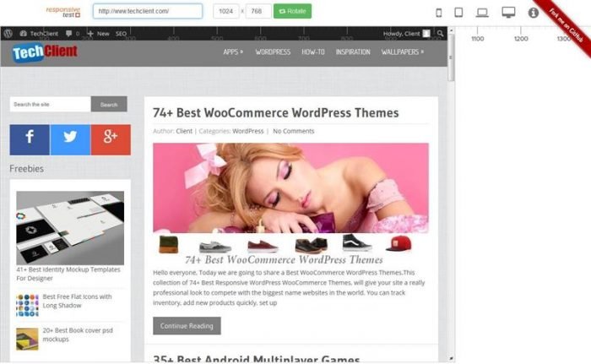Open 41+ Best Identity Mockup Templates link
Image resolution: width=591 pixels, height=364 pixels.
tap(68, 274)
